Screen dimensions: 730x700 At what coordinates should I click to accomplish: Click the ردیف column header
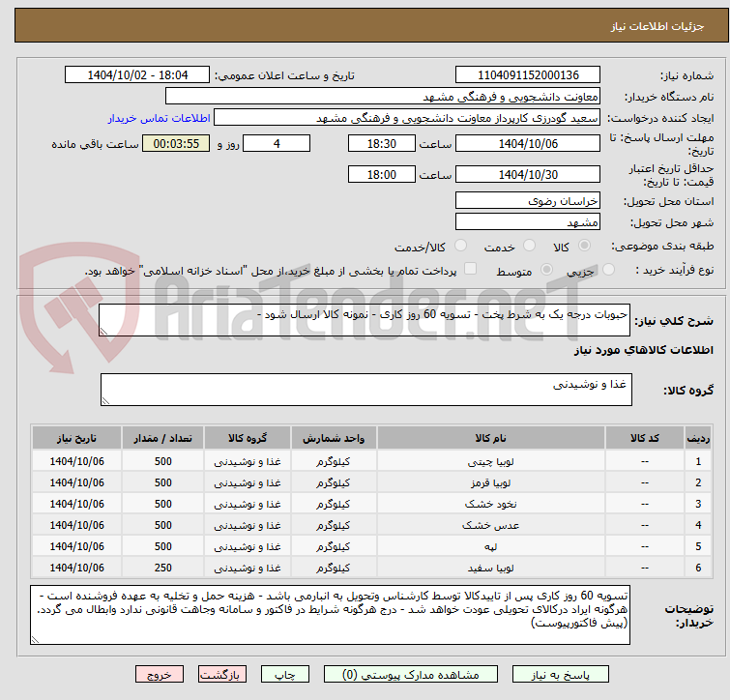coord(698,438)
